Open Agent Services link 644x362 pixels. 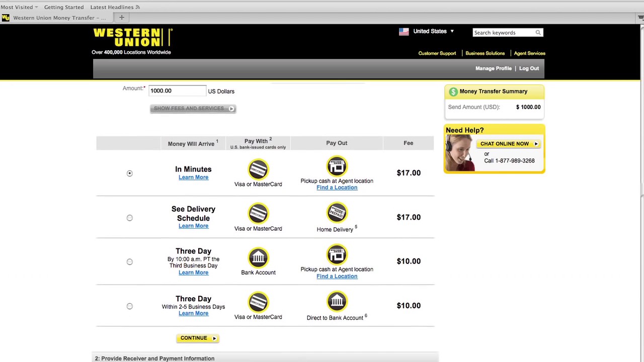click(x=529, y=53)
